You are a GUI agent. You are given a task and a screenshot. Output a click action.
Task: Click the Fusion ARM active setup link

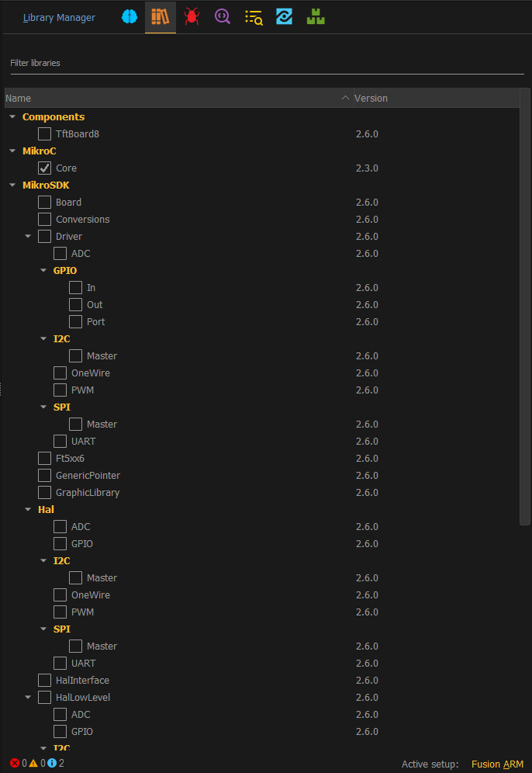click(497, 764)
